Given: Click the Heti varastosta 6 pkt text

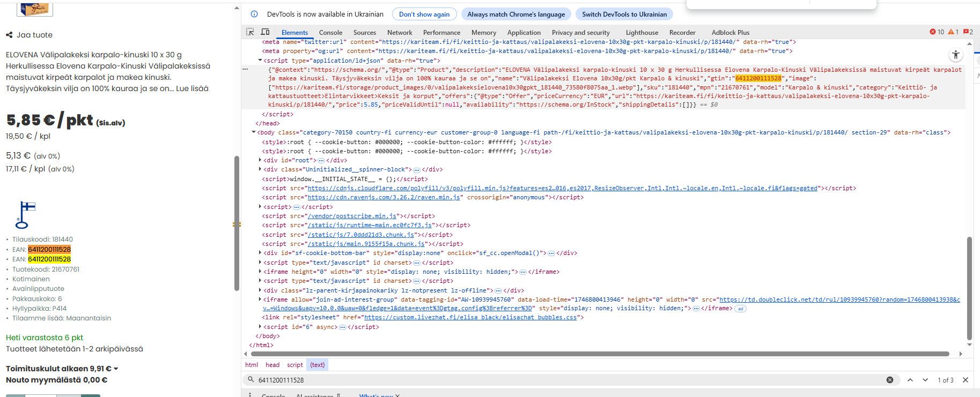Looking at the screenshot, I should [x=45, y=338].
